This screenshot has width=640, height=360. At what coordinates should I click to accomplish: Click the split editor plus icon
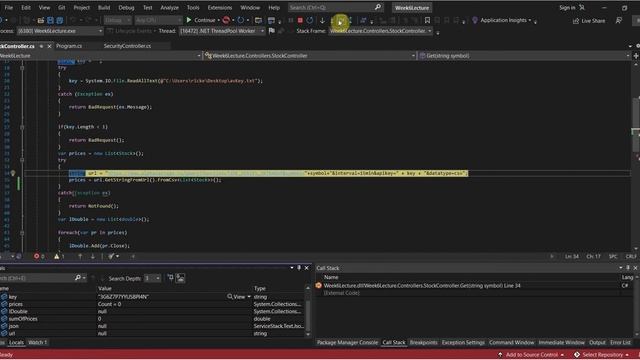[x=636, y=56]
